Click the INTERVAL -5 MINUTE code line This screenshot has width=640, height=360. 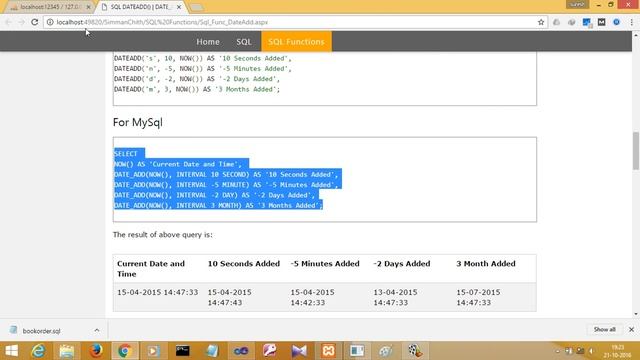pos(226,185)
